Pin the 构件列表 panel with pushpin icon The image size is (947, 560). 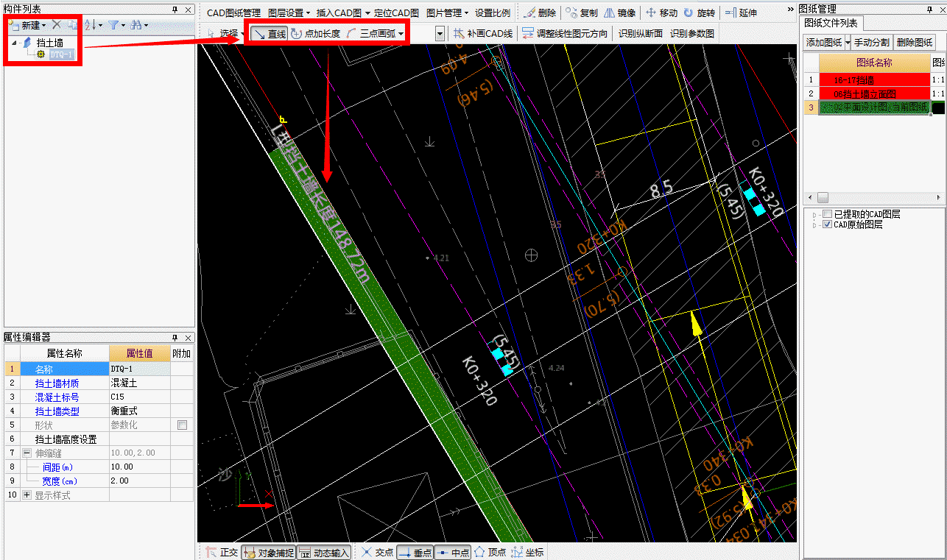[175, 9]
